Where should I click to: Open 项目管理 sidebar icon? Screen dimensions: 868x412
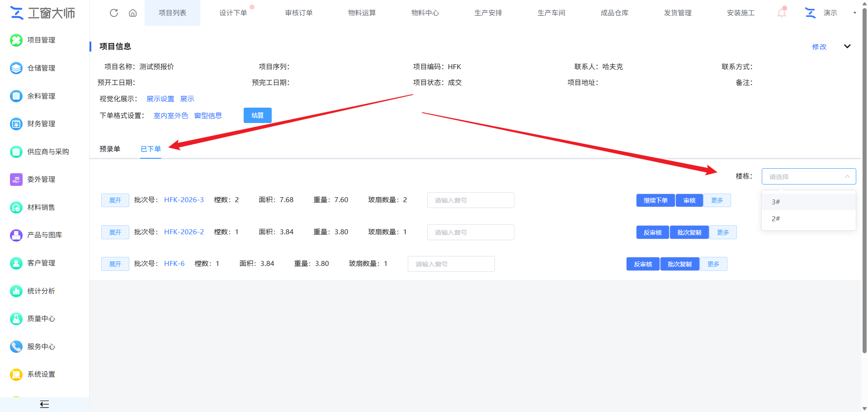(x=16, y=40)
